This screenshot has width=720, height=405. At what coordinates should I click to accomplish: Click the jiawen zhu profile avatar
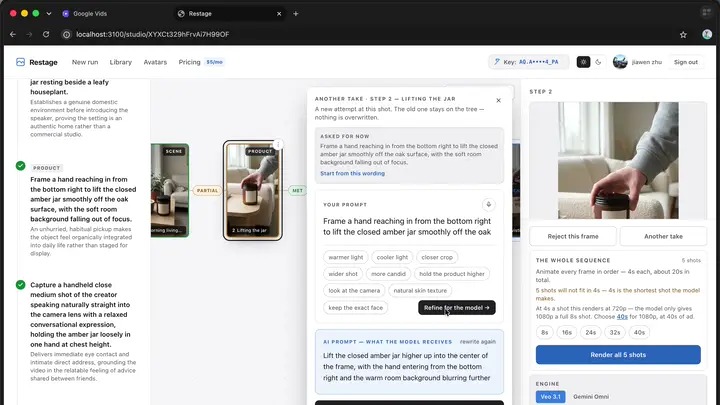pyautogui.click(x=620, y=62)
